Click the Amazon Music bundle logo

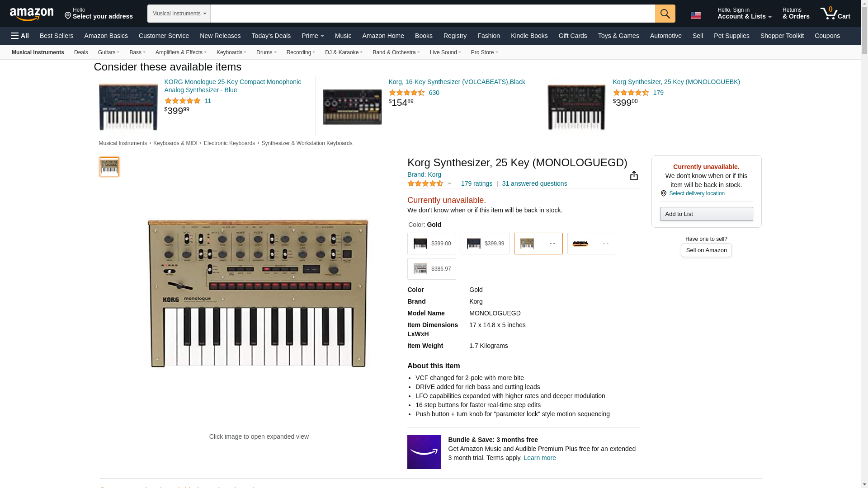tap(424, 452)
